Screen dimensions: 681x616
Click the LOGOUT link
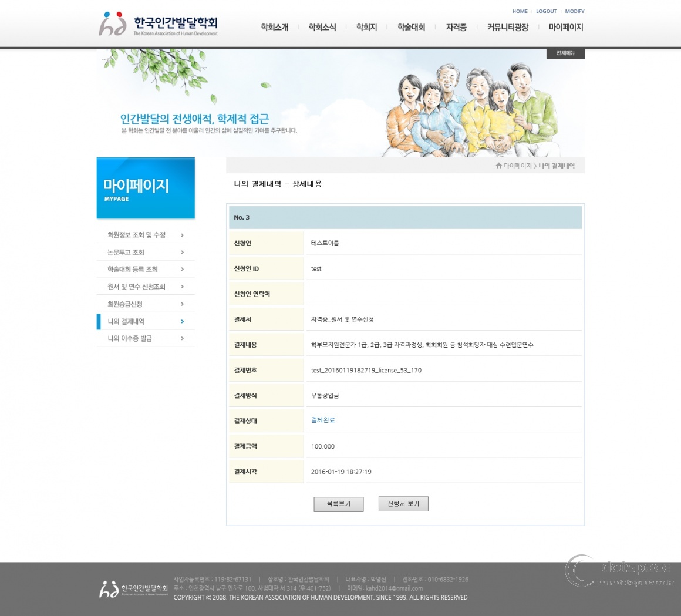[x=546, y=11]
